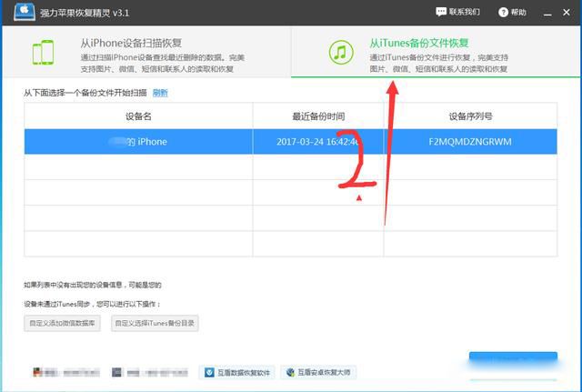
Task: Click 自定义添加微信数据库 button
Action: [x=63, y=323]
